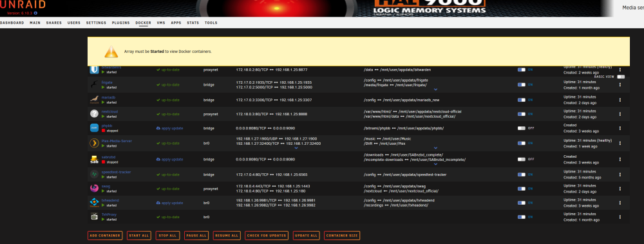
Task: Toggle mariadb autostart switch
Action: 521,100
